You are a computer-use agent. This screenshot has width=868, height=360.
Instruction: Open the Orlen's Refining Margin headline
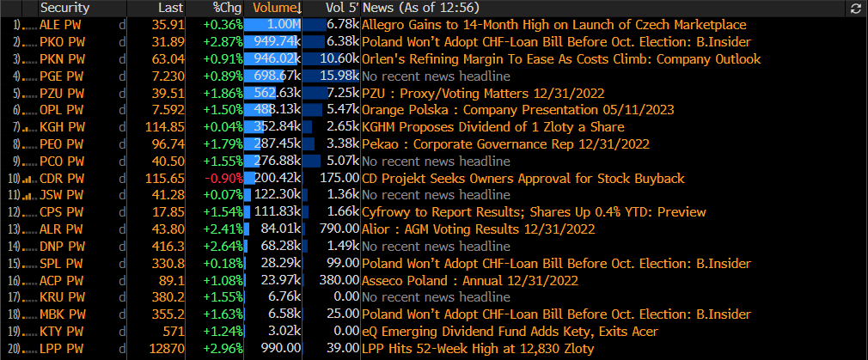point(561,59)
